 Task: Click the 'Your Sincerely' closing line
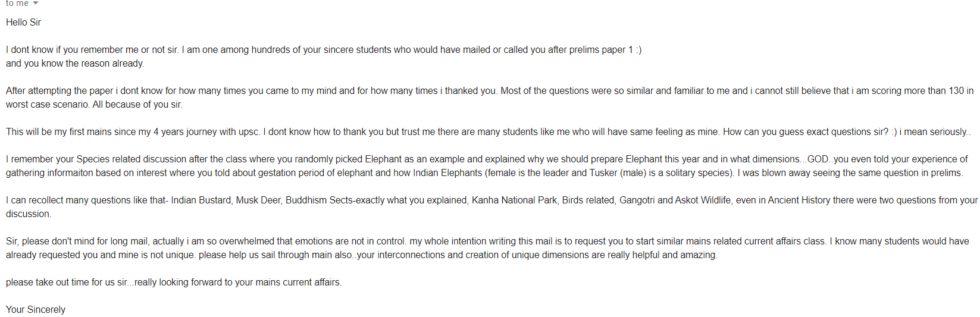[x=36, y=310]
